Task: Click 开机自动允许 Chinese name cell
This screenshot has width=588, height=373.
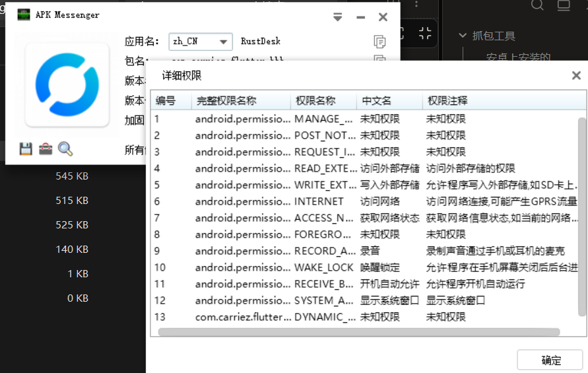Action: click(389, 284)
